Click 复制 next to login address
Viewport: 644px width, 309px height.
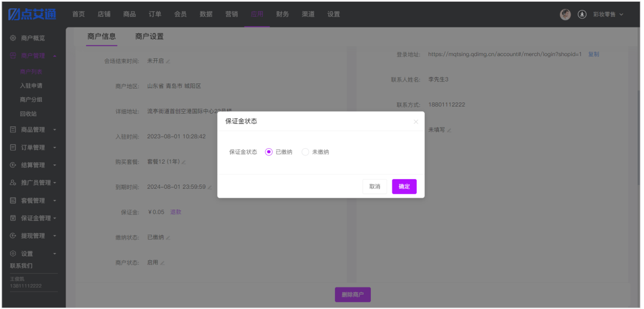593,54
